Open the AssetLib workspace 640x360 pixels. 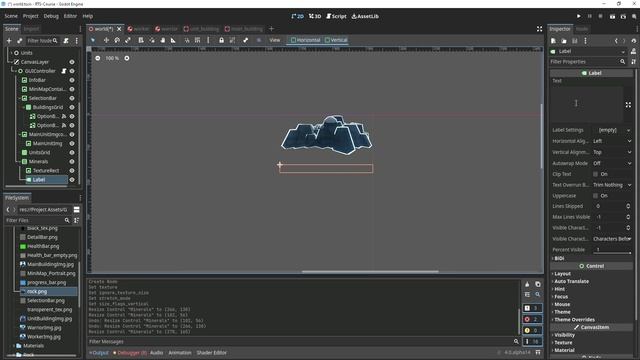coord(365,16)
